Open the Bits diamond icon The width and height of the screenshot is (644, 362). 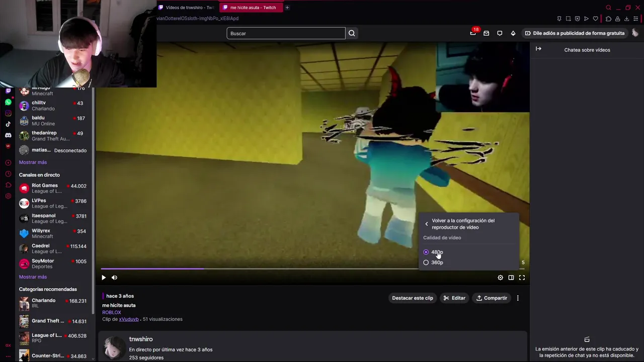pyautogui.click(x=513, y=33)
